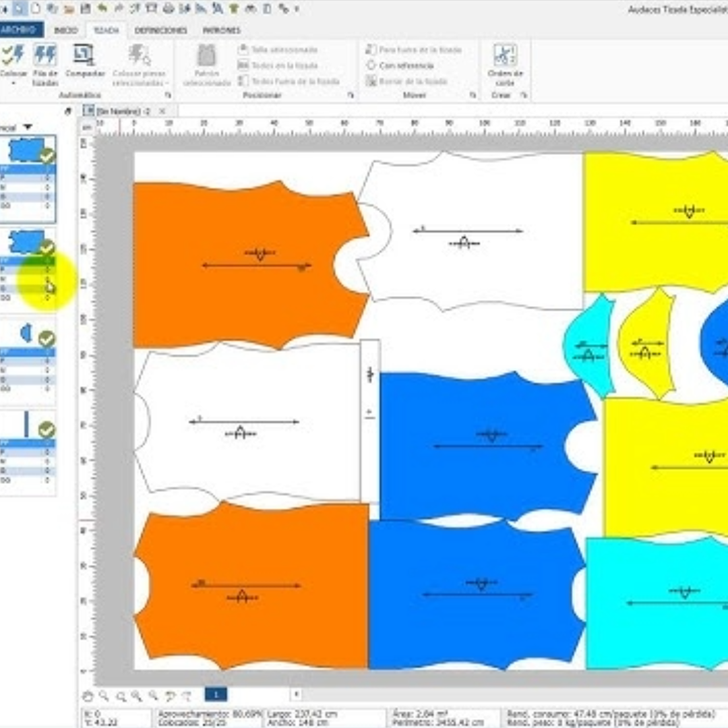Open the Colocar dropdown arrow

[x=13, y=84]
